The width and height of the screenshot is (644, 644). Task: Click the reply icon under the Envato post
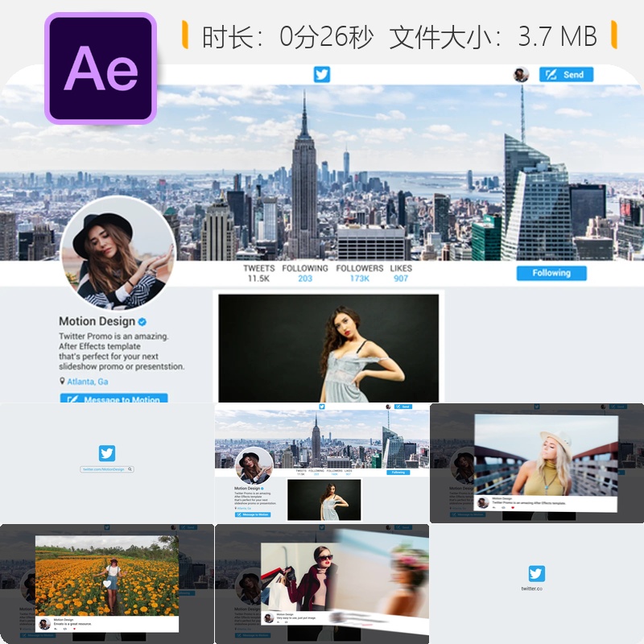(56, 630)
